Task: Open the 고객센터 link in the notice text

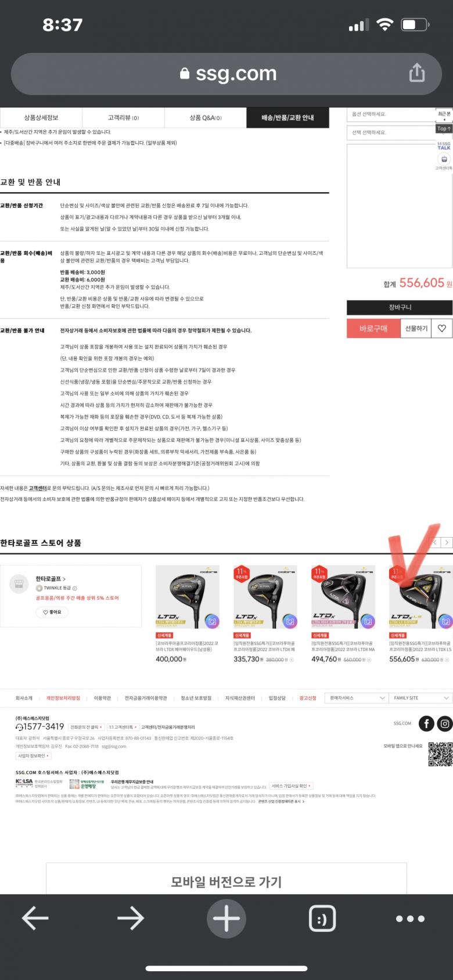Action: 38,488
